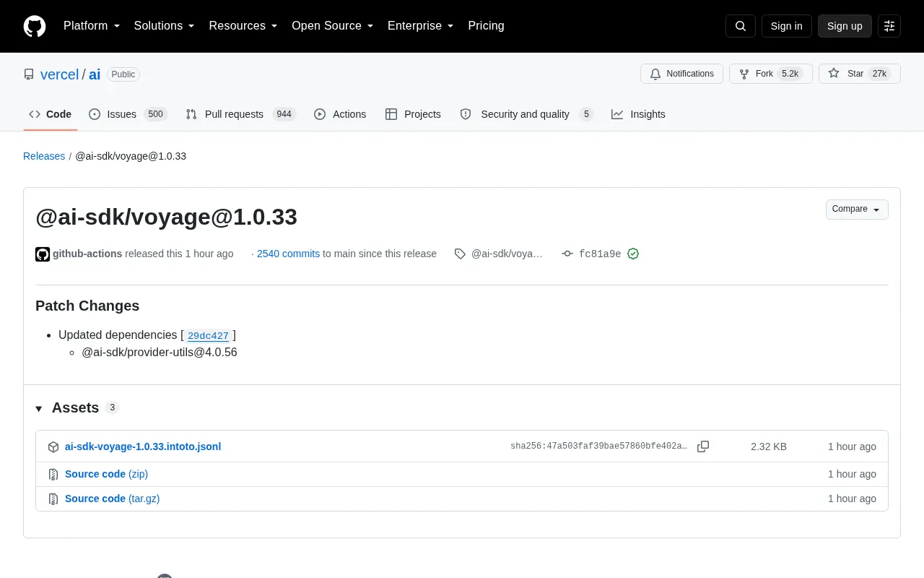Open the fc81a9e commit hash link
Image resolution: width=924 pixels, height=578 pixels.
(600, 254)
